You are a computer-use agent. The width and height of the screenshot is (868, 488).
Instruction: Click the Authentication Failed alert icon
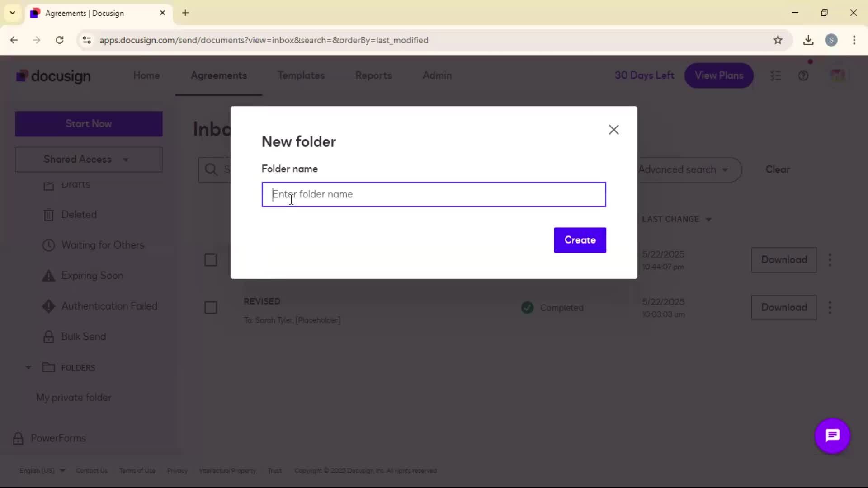click(x=48, y=306)
